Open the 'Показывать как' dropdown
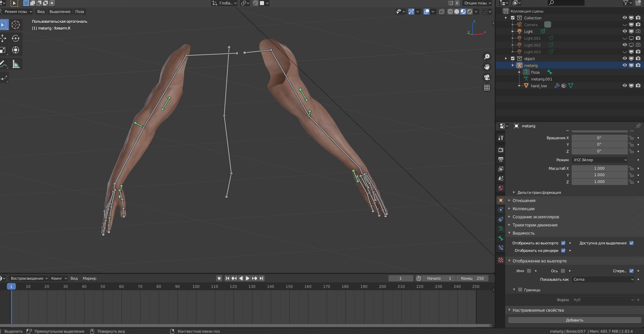The width and height of the screenshot is (644, 334). (x=603, y=279)
